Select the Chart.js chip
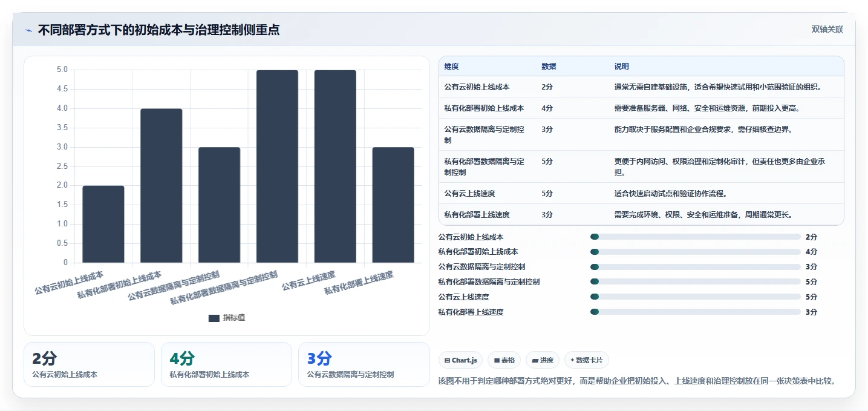 [x=460, y=360]
